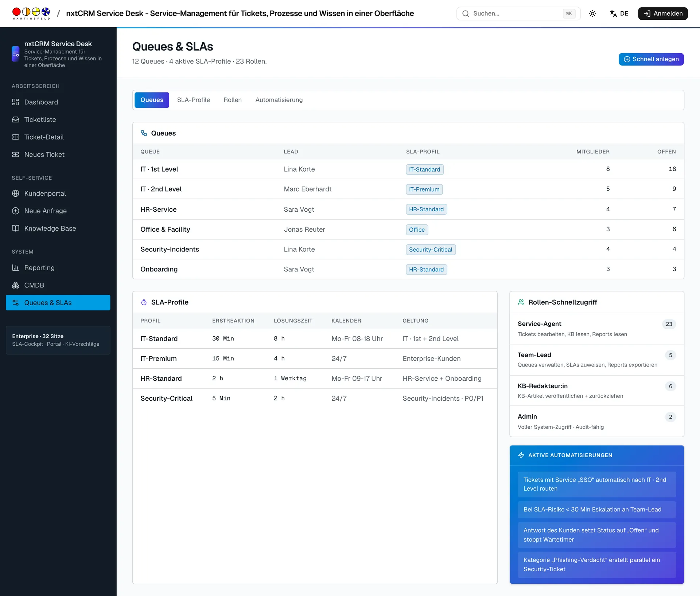
Task: Click the Martinsfeld logo
Action: (31, 13)
